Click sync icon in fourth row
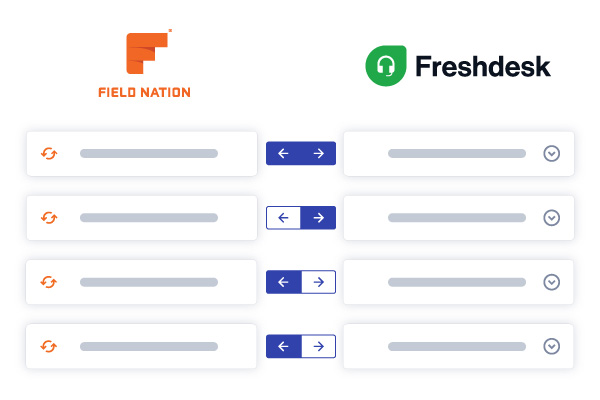Image resolution: width=600 pixels, height=400 pixels. coord(49,346)
